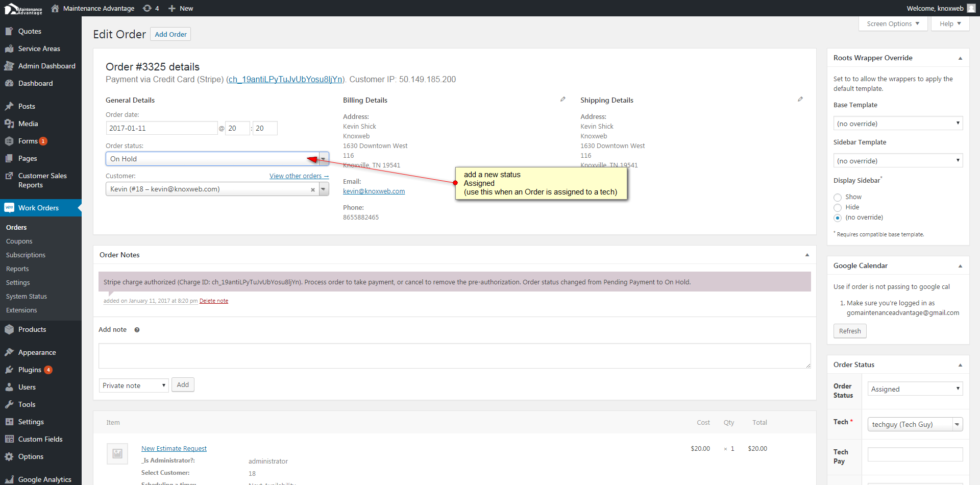
Task: Click the Forms sidebar icon
Action: coord(9,141)
